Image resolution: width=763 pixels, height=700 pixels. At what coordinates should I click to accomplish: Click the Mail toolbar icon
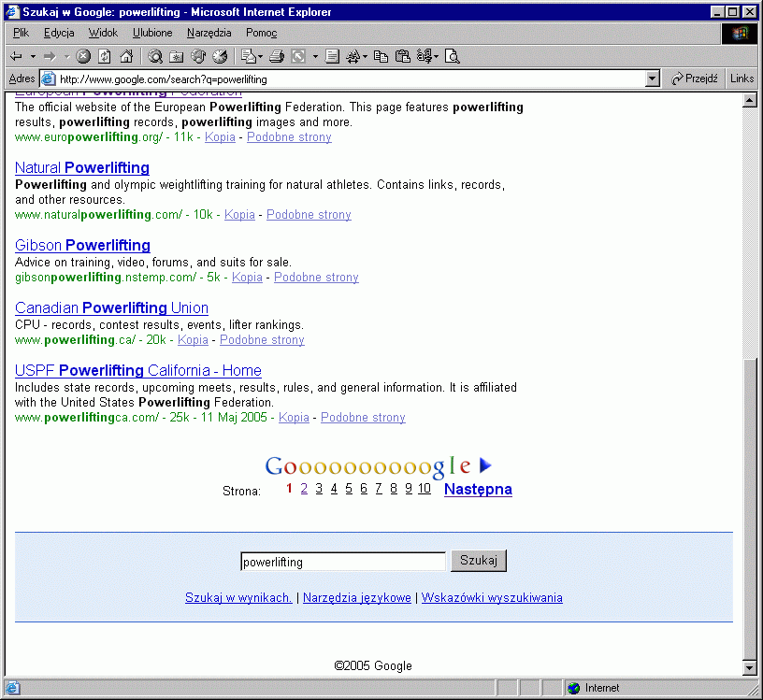coord(248,56)
